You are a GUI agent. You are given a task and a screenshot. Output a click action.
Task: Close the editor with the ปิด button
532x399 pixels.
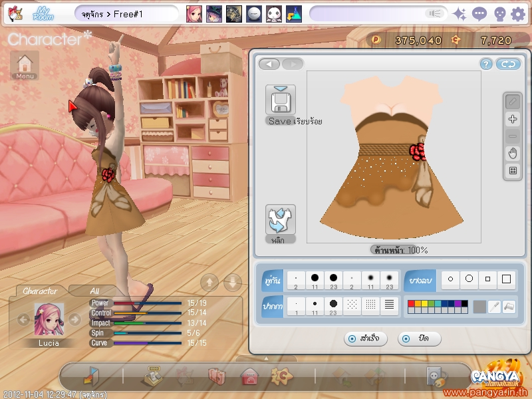(420, 338)
